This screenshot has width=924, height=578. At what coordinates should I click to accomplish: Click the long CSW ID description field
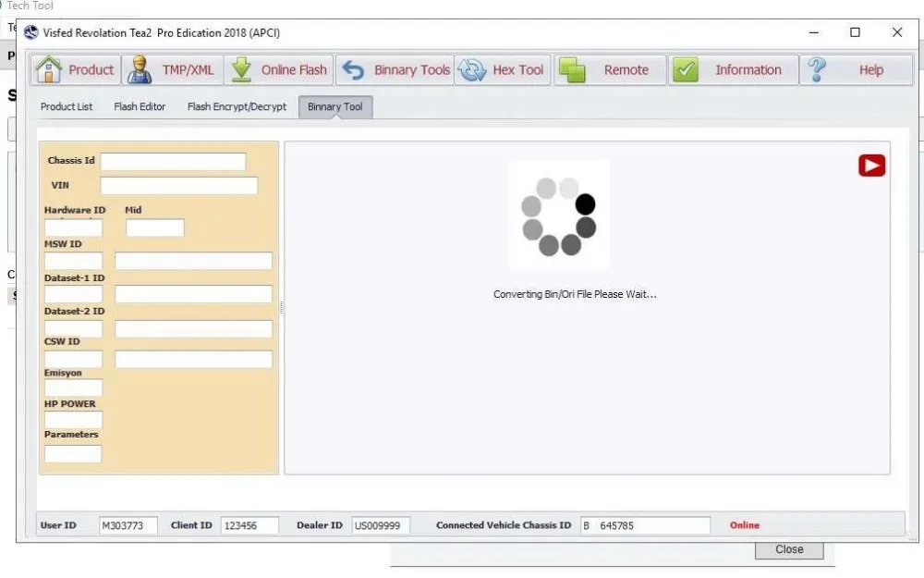[x=193, y=359]
